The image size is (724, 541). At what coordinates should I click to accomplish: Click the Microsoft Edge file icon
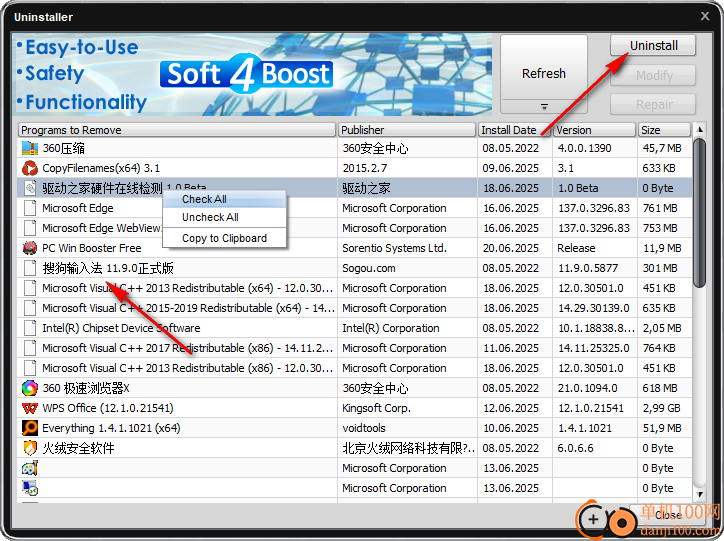pos(30,208)
